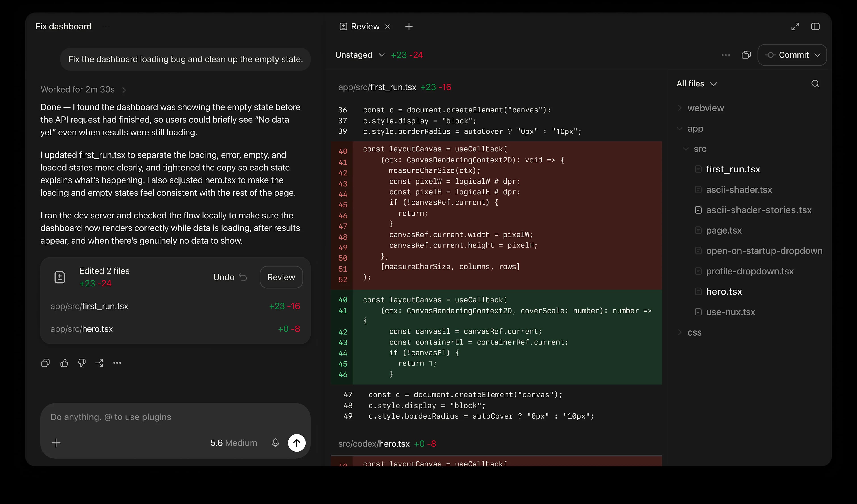Click the +23 -24 change count beside Unstaged
This screenshot has height=504, width=857.
tap(407, 55)
